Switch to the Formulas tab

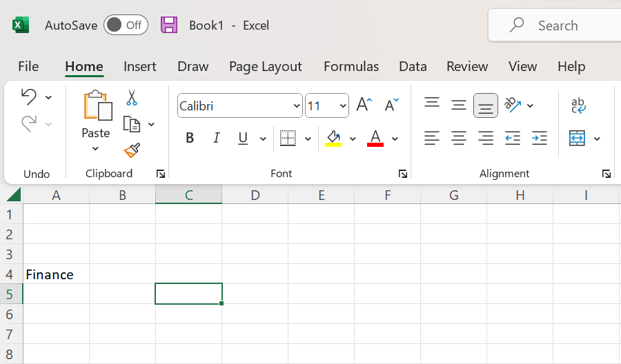351,66
